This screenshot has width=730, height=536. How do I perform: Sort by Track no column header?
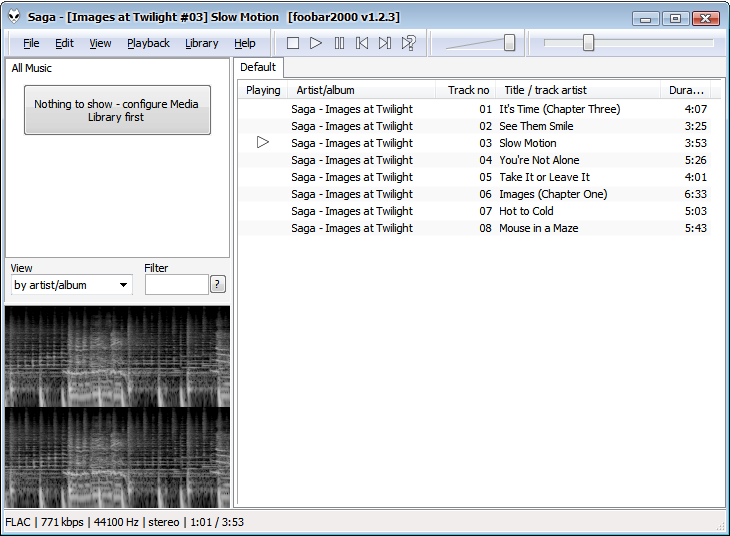pos(465,90)
